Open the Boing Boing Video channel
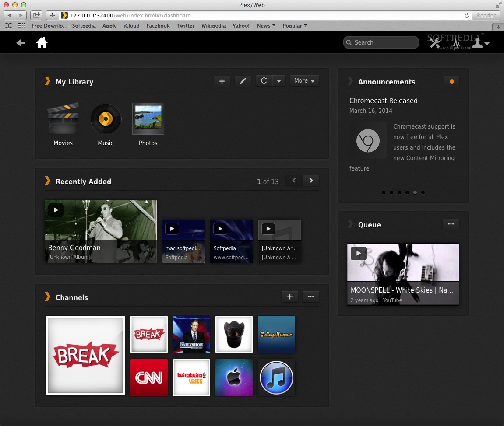This screenshot has width=504, height=426. tap(191, 377)
